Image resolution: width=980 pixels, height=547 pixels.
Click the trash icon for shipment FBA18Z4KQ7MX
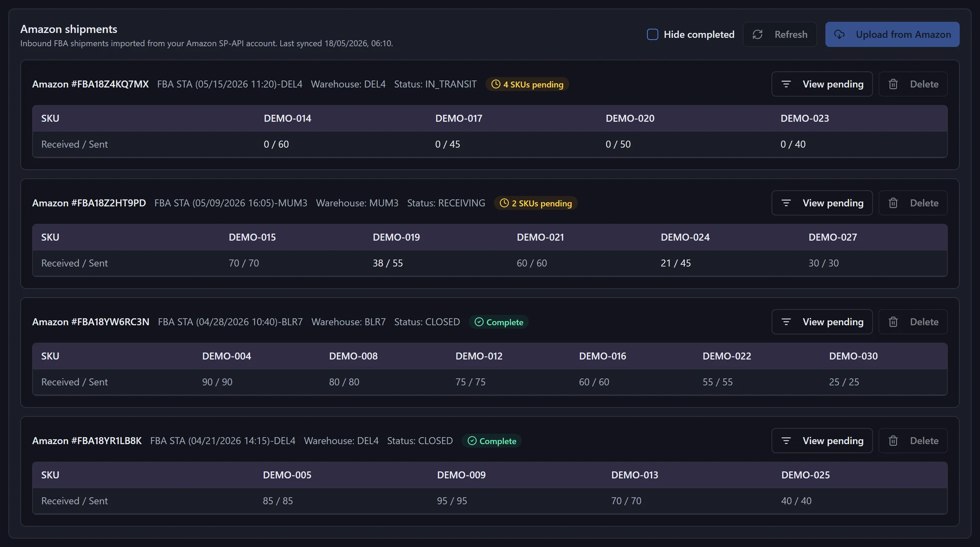[893, 84]
